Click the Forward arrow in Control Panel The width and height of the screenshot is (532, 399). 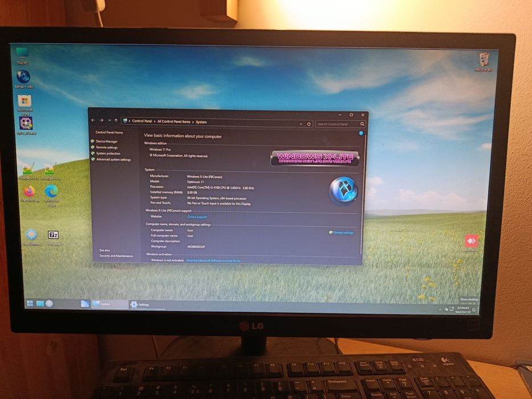tap(101, 120)
